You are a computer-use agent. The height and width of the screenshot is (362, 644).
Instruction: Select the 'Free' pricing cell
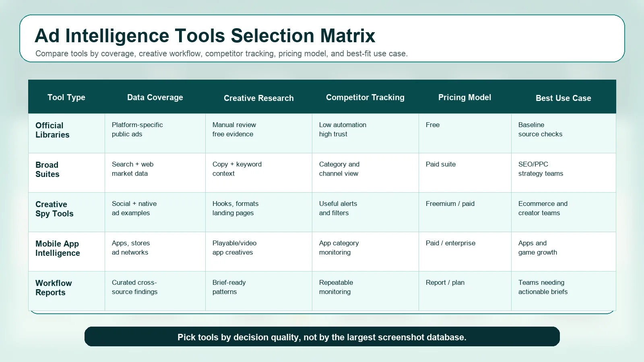pos(433,125)
